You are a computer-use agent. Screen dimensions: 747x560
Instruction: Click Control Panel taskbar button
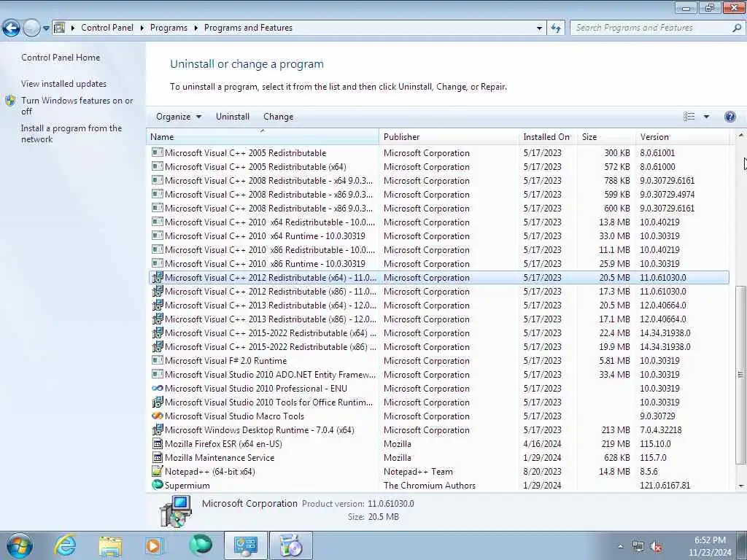[245, 545]
